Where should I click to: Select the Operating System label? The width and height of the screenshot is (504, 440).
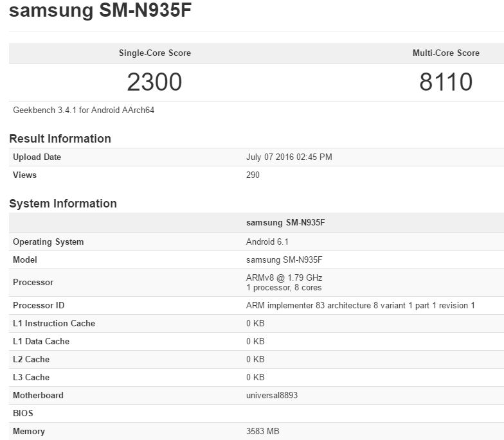pyautogui.click(x=48, y=242)
